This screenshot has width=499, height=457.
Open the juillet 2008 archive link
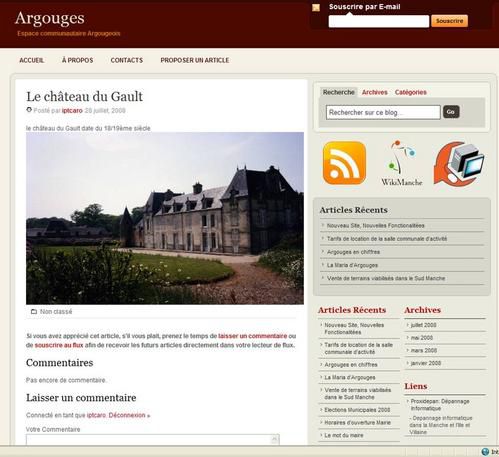coord(423,325)
